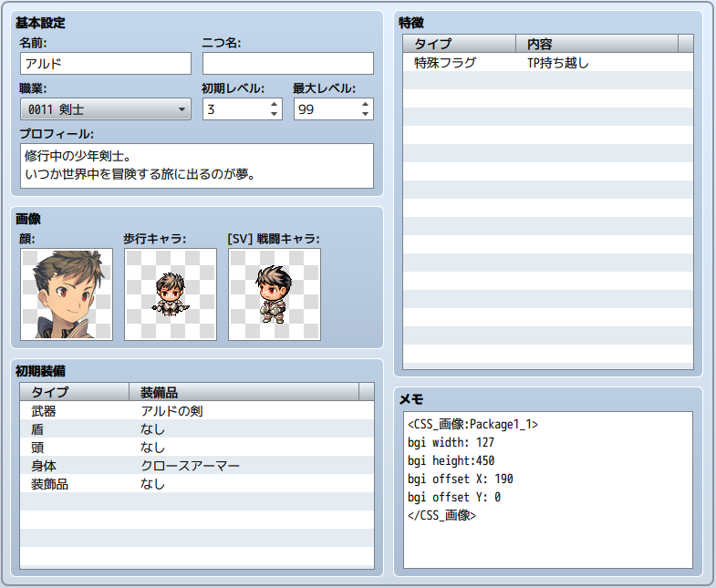Click the 名前 field containing アルド
716x588 pixels.
point(106,64)
